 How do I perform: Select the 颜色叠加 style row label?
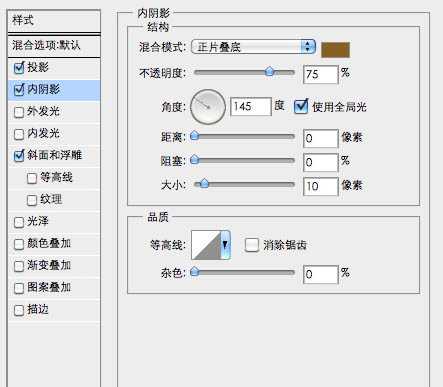coord(49,244)
